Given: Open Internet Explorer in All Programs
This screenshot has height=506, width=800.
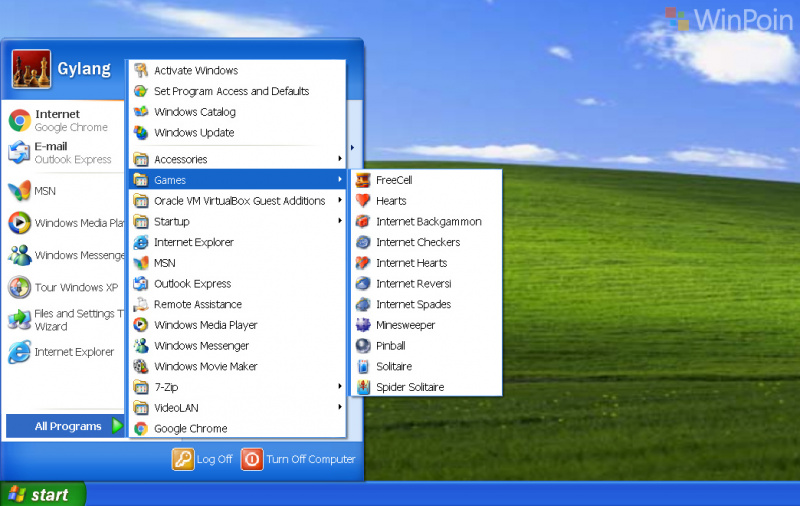Looking at the screenshot, I should click(237, 242).
